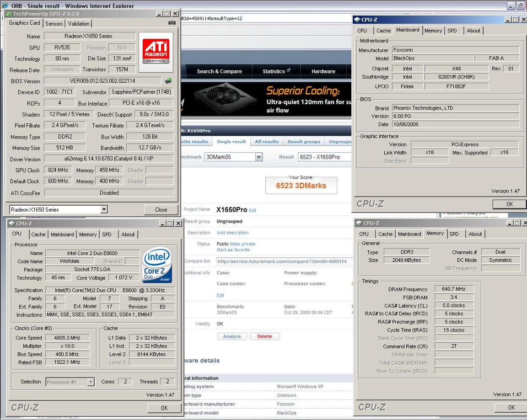Open Search & Compare in site navigation
The width and height of the screenshot is (527, 420).
point(219,71)
